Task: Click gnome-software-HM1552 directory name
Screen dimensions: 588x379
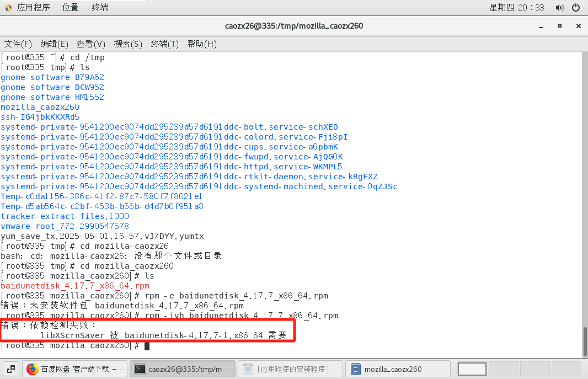Action: point(52,97)
